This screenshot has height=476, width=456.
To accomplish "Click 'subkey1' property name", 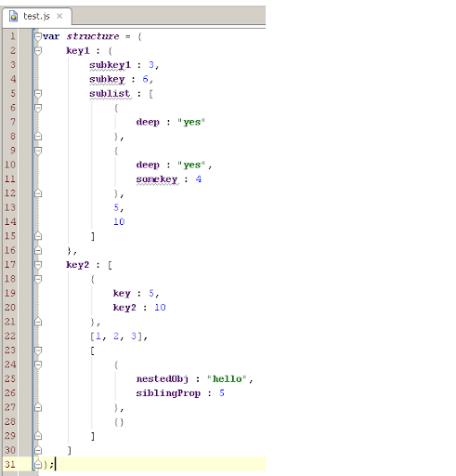I will [111, 65].
